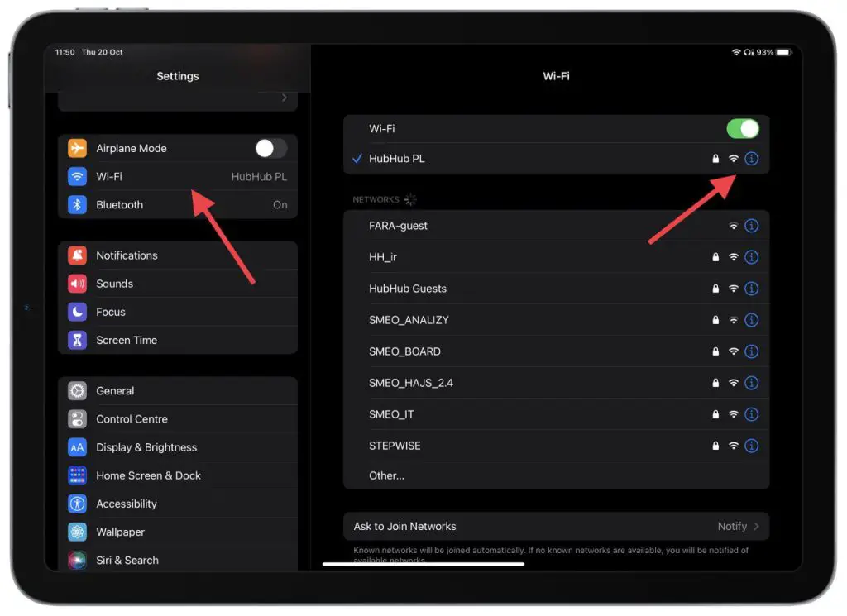
Task: Join the SMEO_HAJS_2.4 network
Action: [556, 383]
